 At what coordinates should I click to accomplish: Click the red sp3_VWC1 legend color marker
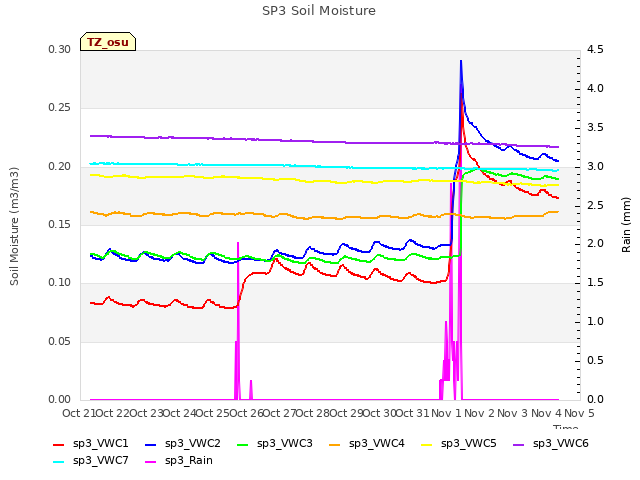point(59,445)
